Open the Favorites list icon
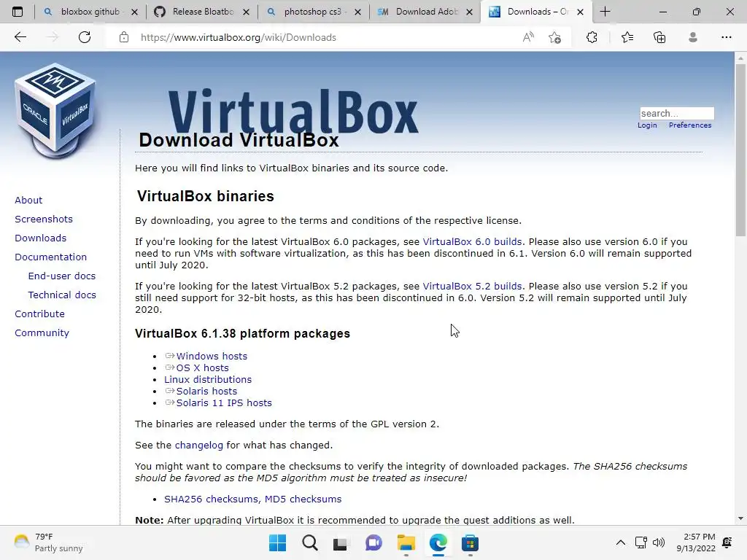Screen dimensions: 747x560 pyautogui.click(x=627, y=37)
